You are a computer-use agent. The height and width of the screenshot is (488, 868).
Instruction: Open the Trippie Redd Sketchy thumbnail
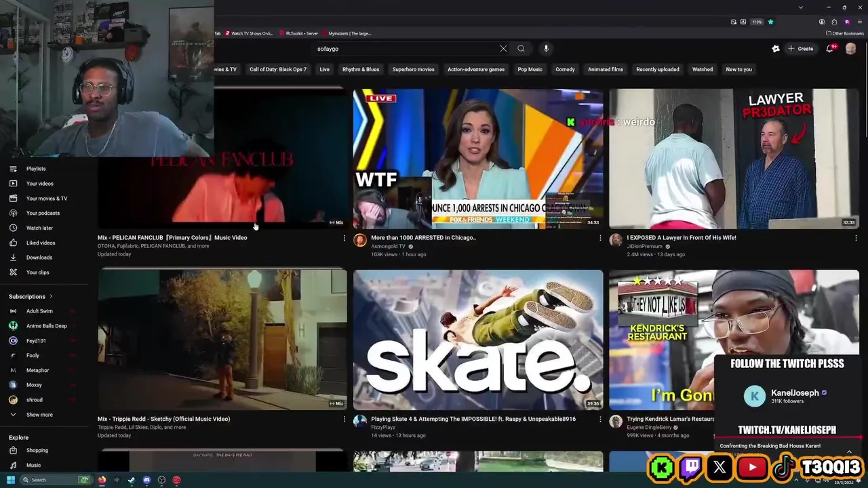tap(222, 340)
